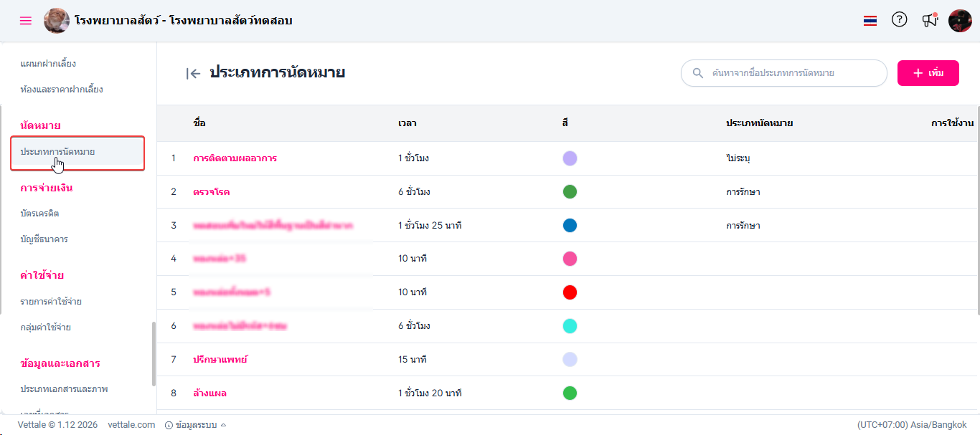Viewport: 980px width, 435px height.
Task: Click the ชื่อ column header
Action: point(199,123)
